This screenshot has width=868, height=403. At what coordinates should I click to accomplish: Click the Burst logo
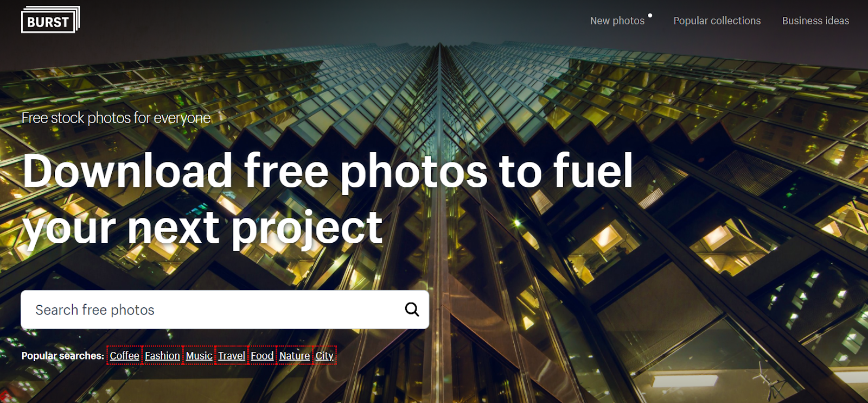pos(50,20)
